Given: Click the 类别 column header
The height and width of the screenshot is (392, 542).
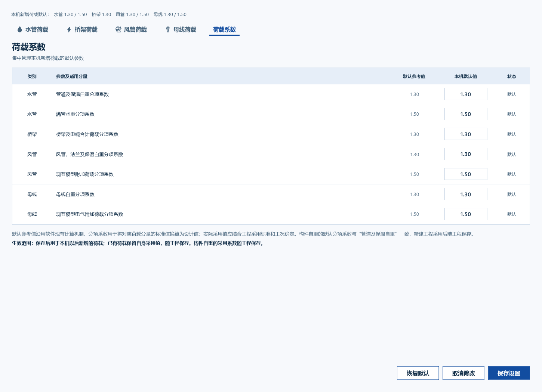Looking at the screenshot, I should point(32,77).
